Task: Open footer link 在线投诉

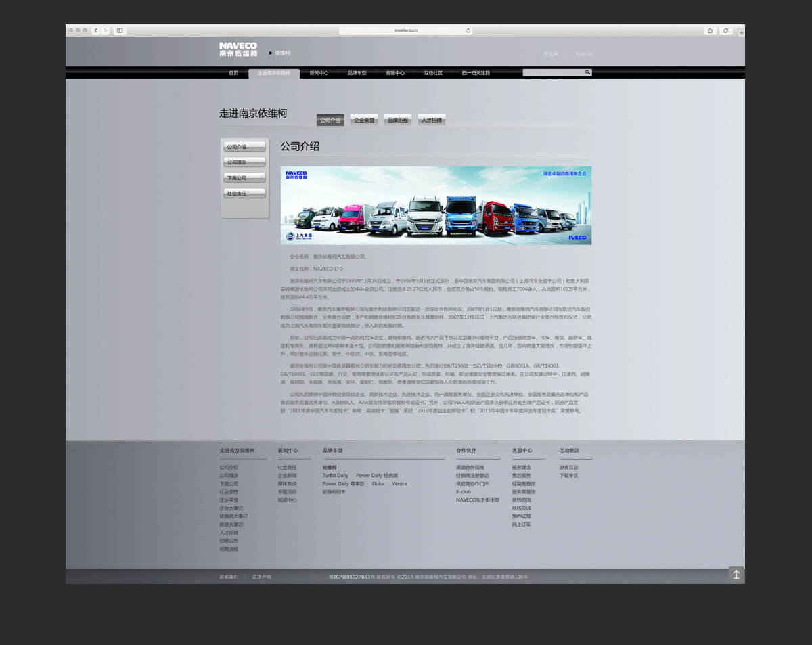Action: click(522, 508)
